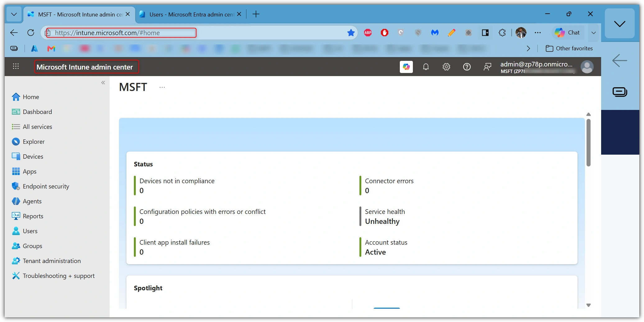This screenshot has height=322, width=644.
Task: Open the browser Extensions puzzle icon
Action: (x=502, y=33)
